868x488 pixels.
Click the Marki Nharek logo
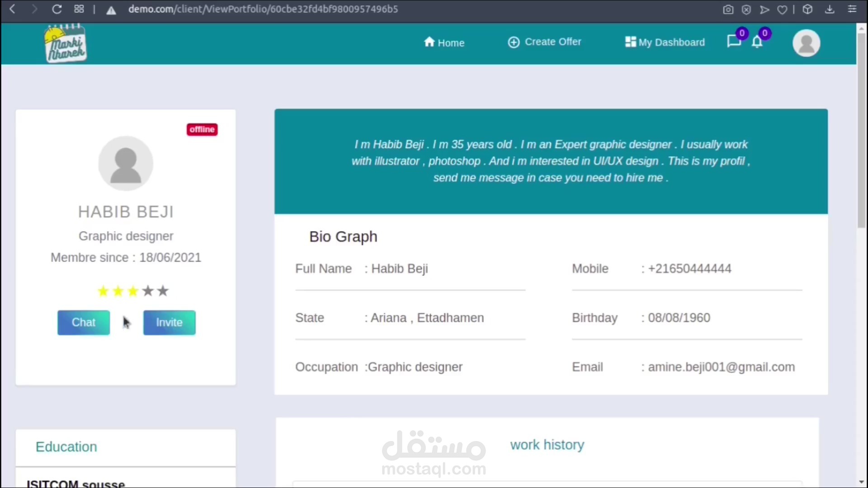[66, 44]
